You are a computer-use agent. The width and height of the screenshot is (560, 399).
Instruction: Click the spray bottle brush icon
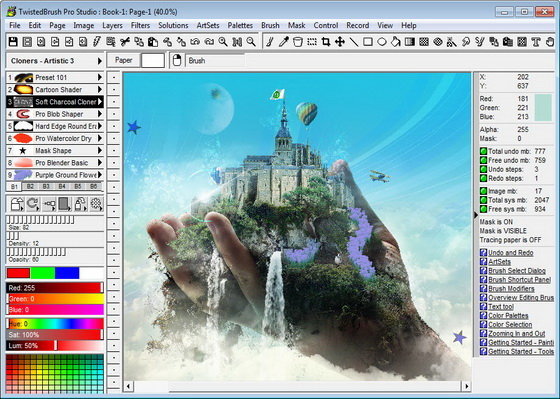click(x=80, y=204)
